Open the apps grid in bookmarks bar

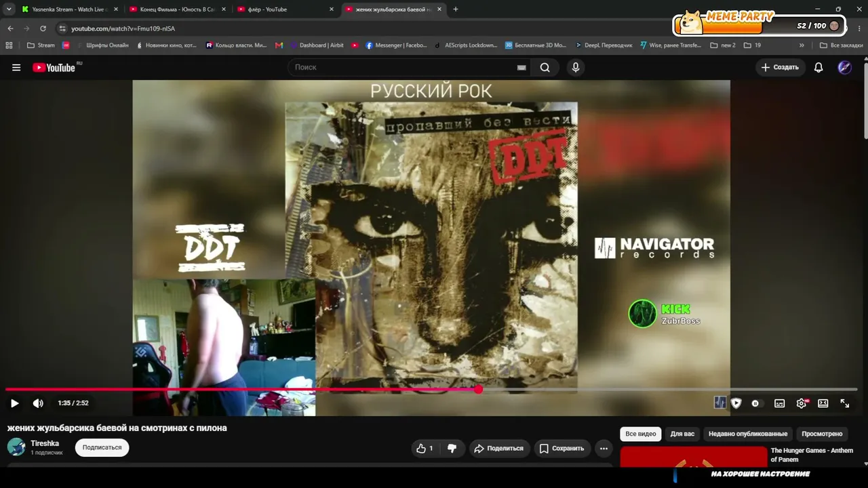[9, 45]
